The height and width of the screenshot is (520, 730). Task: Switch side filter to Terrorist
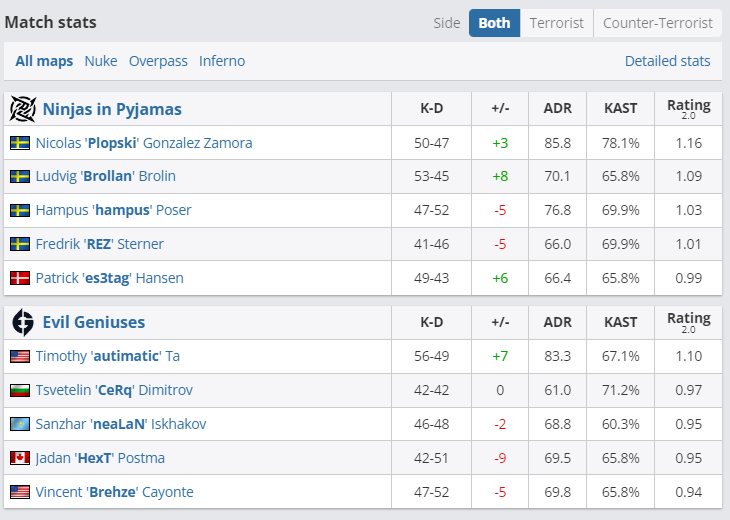[556, 23]
